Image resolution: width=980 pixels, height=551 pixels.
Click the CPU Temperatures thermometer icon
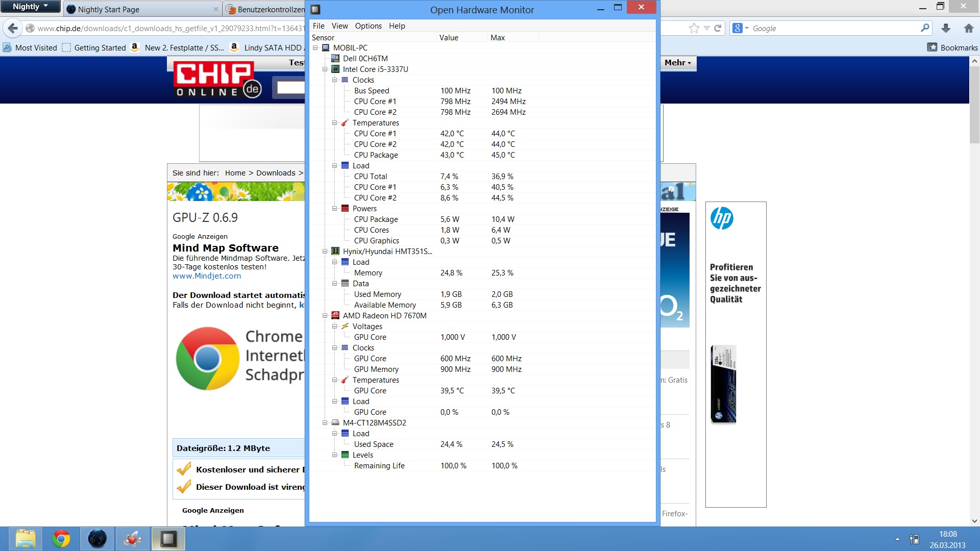(345, 123)
